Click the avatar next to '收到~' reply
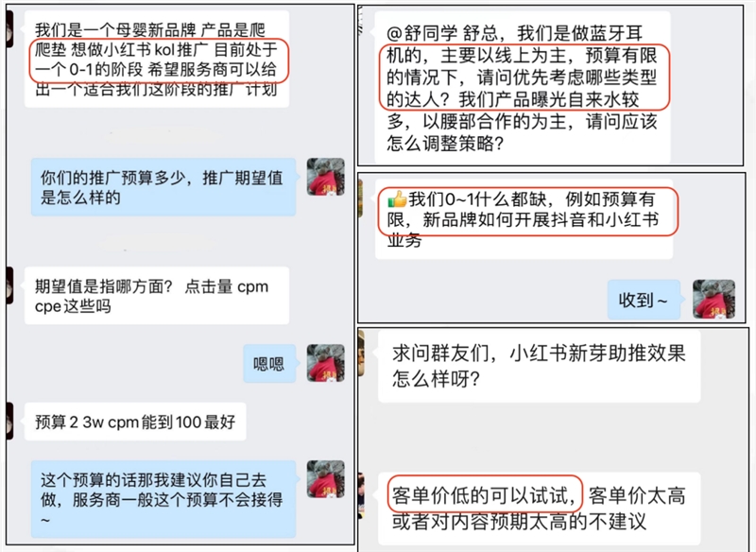 click(x=714, y=299)
